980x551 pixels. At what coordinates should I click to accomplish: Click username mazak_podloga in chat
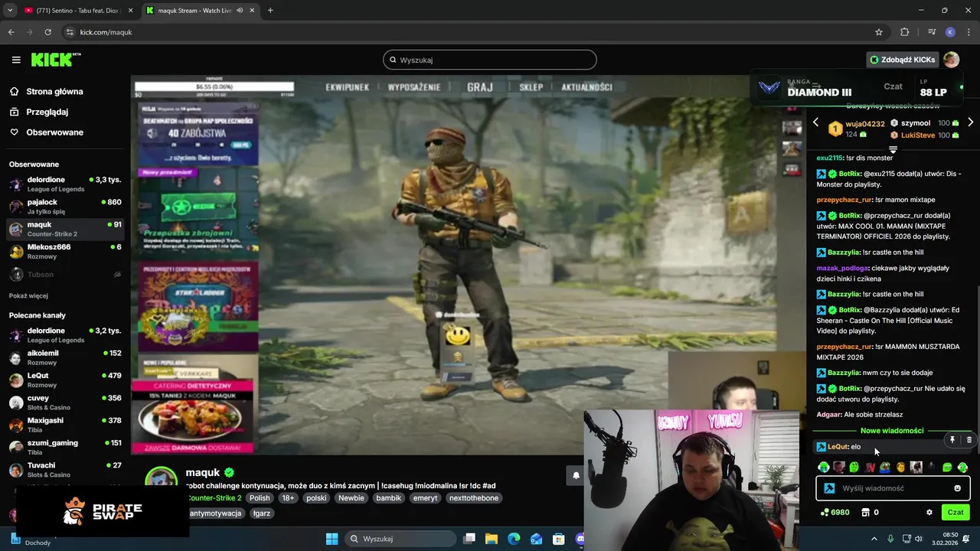[x=842, y=268]
